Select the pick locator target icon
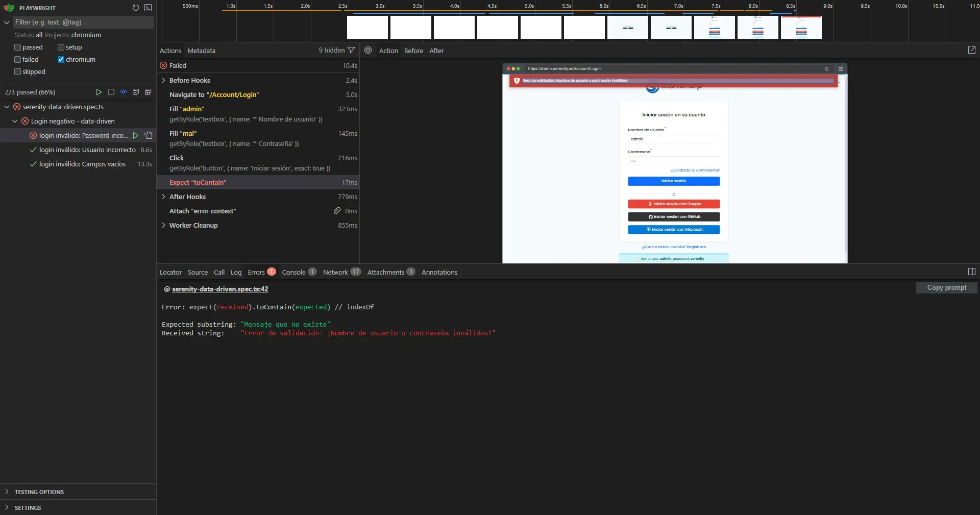Screen dimensions: 980x515 pyautogui.click(x=368, y=50)
